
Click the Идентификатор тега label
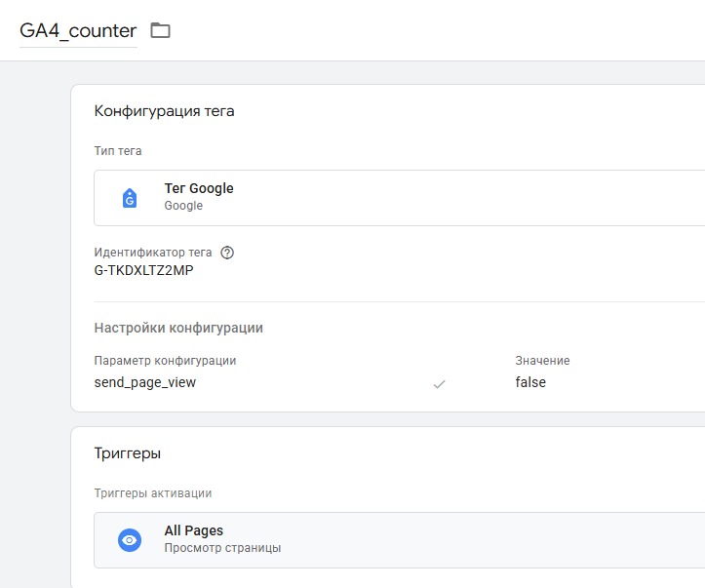point(153,253)
